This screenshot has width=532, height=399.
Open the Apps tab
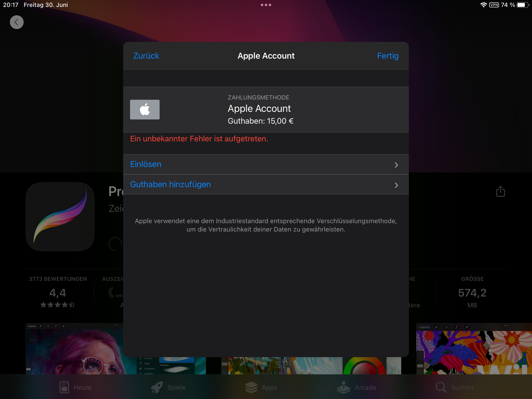point(261,387)
